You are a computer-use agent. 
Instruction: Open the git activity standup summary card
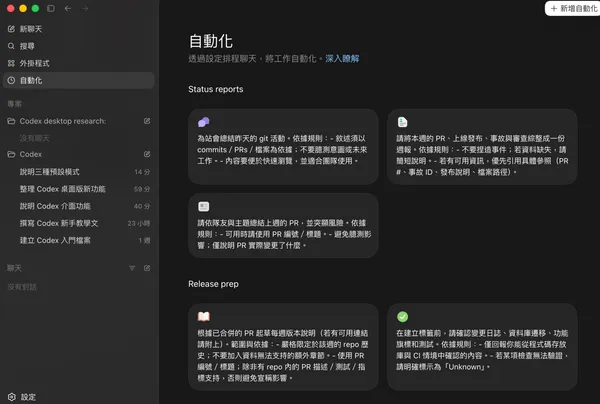click(283, 147)
